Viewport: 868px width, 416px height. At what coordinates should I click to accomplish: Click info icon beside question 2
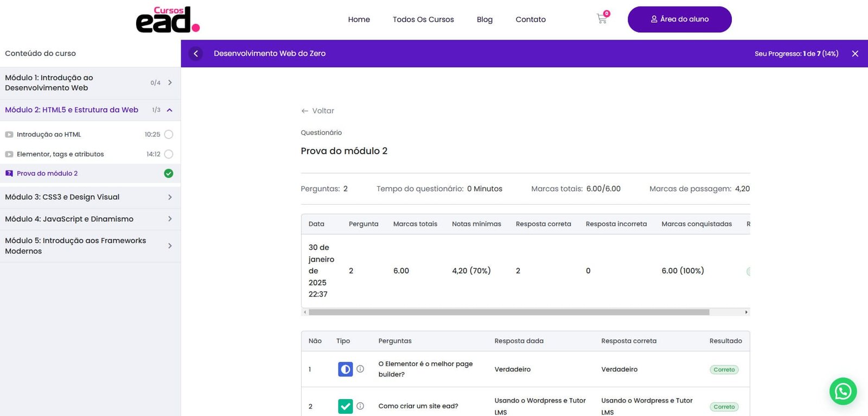pyautogui.click(x=360, y=406)
